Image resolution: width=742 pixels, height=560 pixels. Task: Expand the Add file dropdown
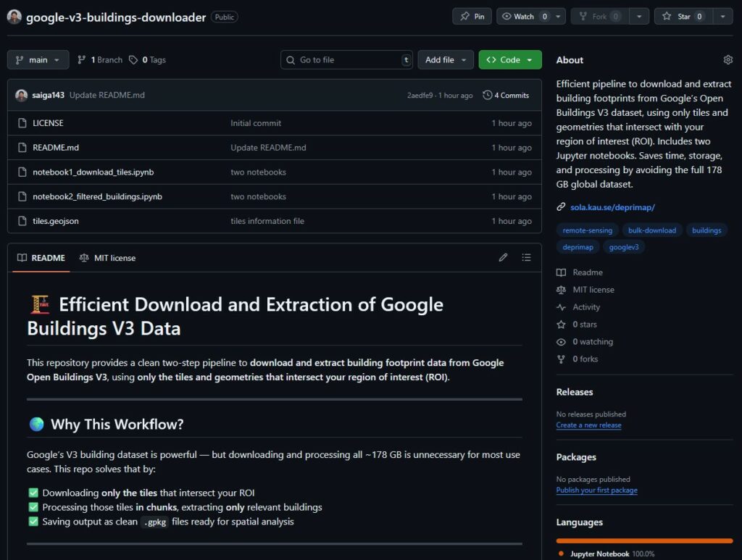point(446,60)
